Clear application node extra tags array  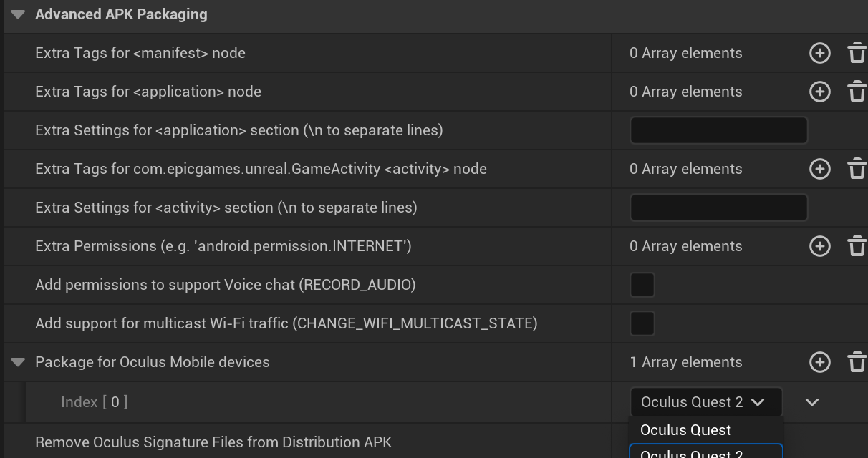(x=857, y=92)
